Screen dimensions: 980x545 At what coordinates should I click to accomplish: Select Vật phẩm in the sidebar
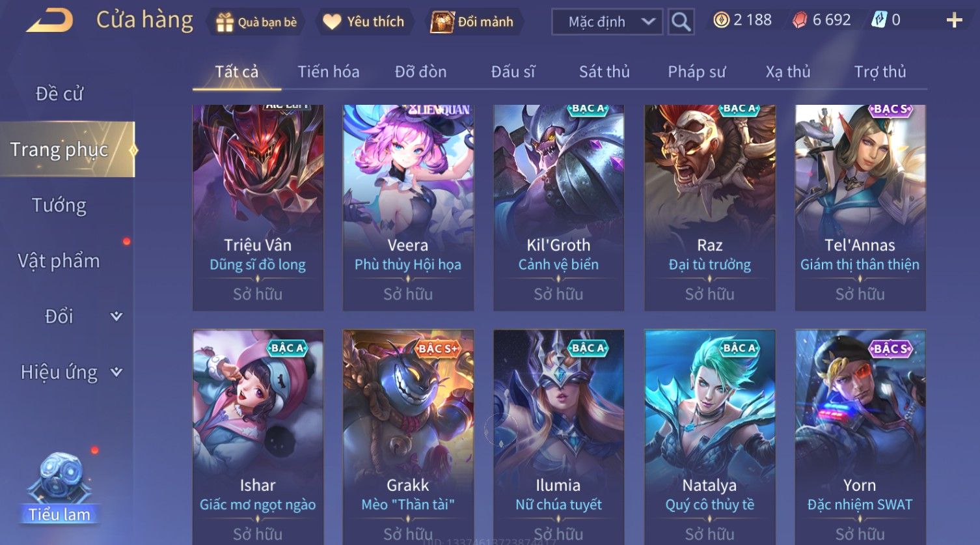(x=59, y=260)
